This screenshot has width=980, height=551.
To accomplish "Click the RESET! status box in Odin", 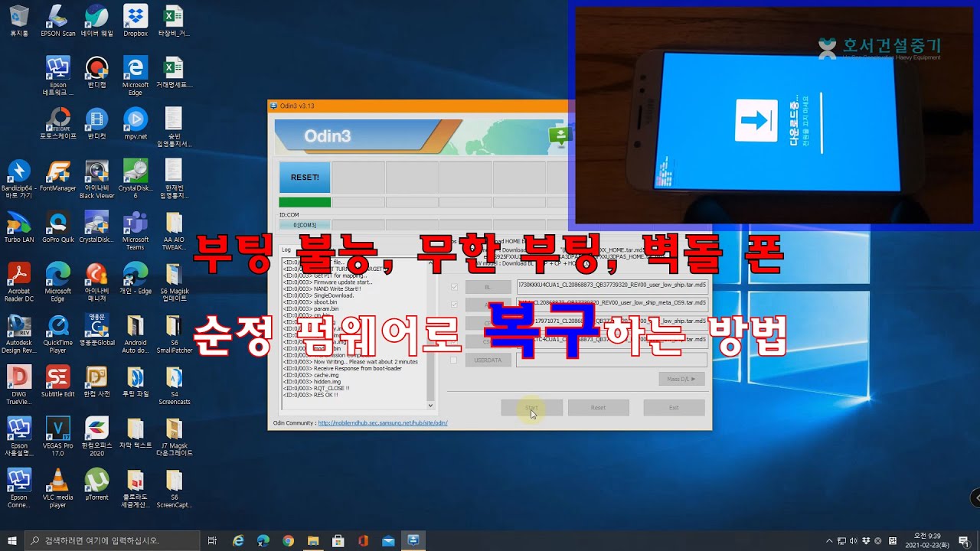I will pyautogui.click(x=305, y=177).
